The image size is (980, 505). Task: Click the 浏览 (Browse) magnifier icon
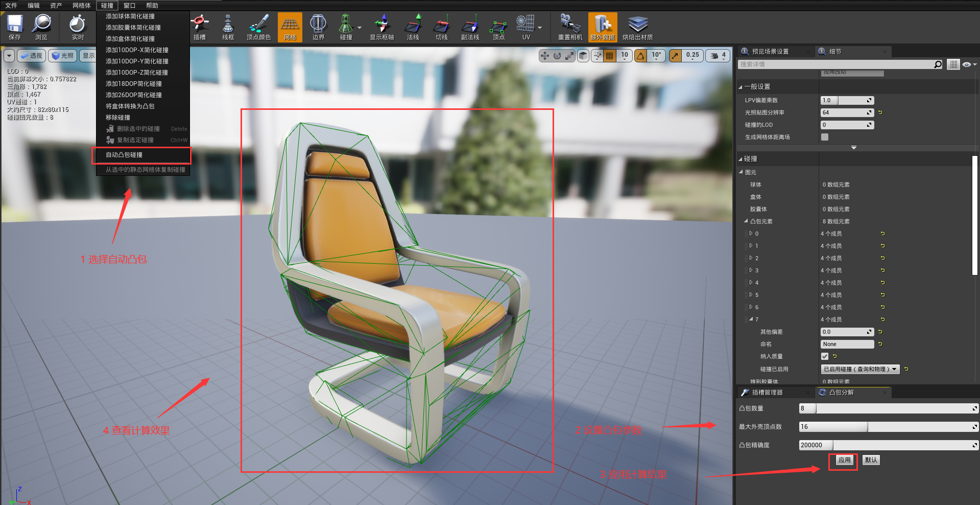click(41, 27)
